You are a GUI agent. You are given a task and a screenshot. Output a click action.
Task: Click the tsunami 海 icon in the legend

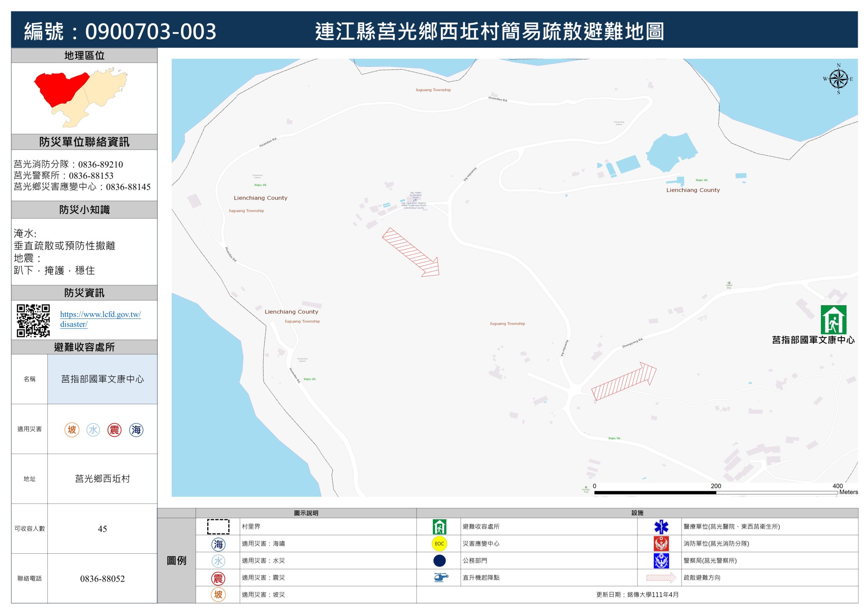[x=218, y=544]
